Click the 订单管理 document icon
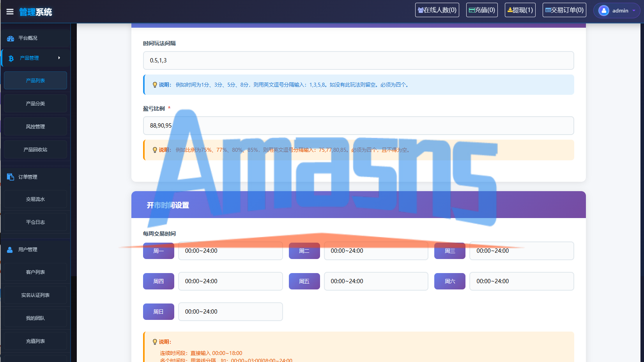 click(x=11, y=177)
